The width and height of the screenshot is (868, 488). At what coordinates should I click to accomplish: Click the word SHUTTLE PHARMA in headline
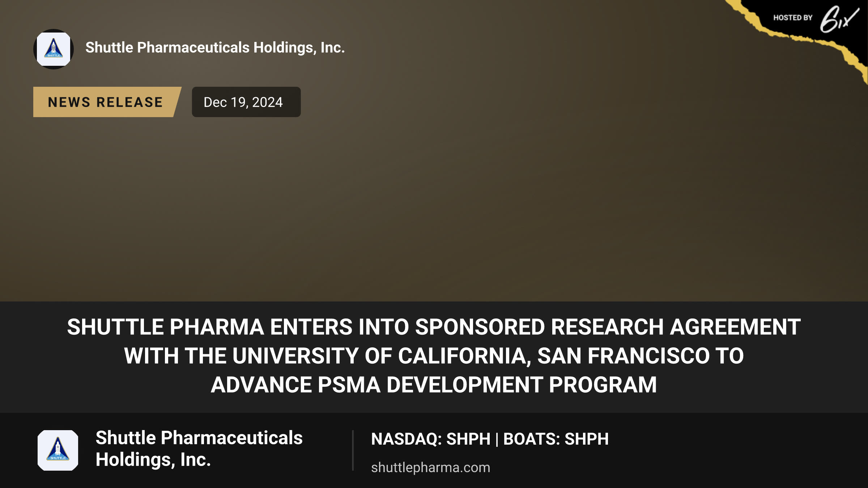point(165,327)
